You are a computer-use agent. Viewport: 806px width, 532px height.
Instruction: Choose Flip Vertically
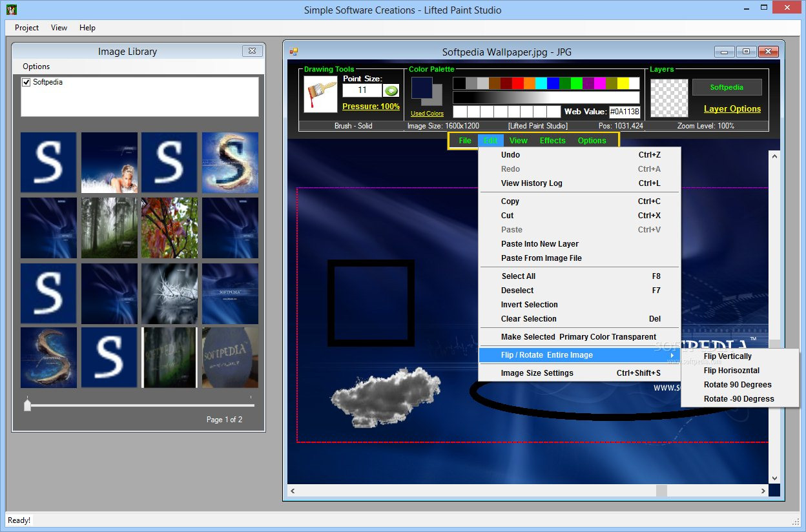pos(740,356)
